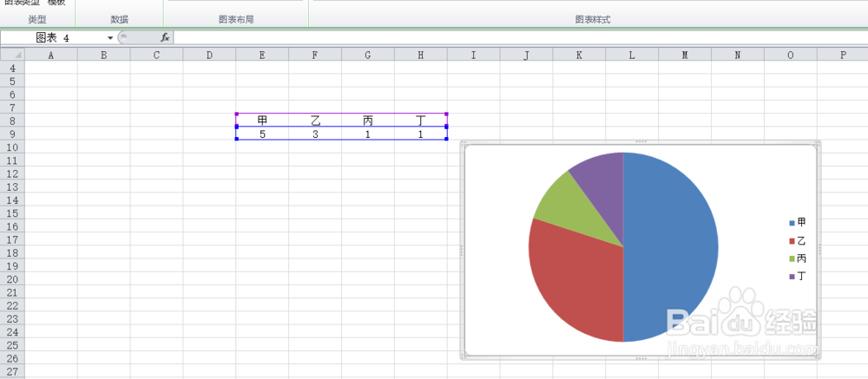The width and height of the screenshot is (868, 379).
Task: Click the fx insert function icon
Action: coord(164,37)
